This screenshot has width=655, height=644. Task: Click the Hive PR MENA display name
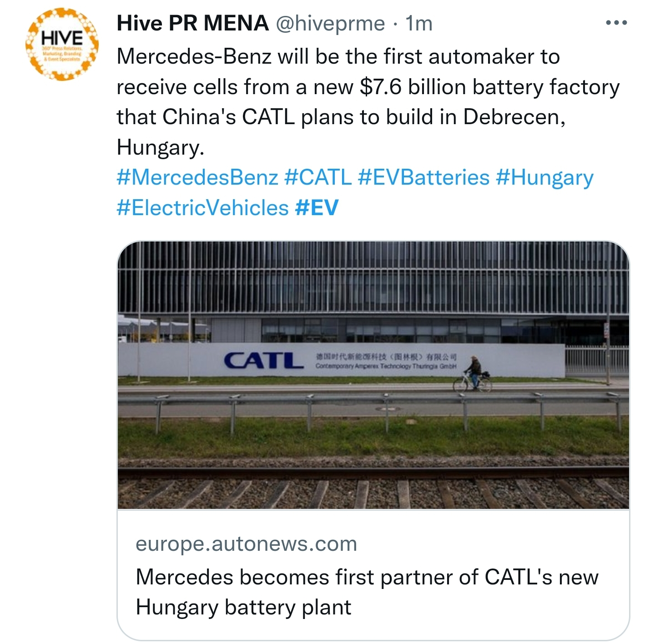coord(192,23)
